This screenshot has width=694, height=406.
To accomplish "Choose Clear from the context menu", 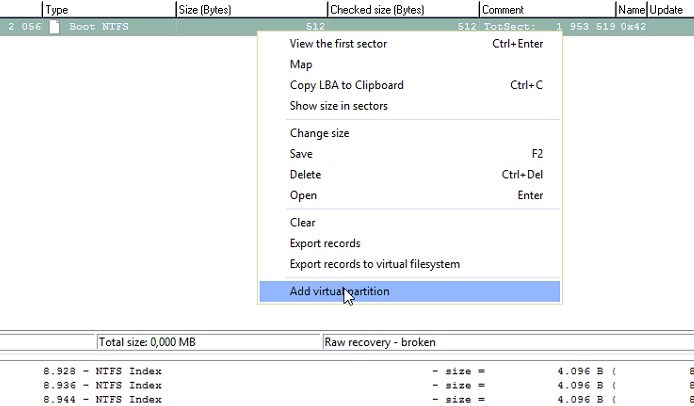I will (302, 223).
